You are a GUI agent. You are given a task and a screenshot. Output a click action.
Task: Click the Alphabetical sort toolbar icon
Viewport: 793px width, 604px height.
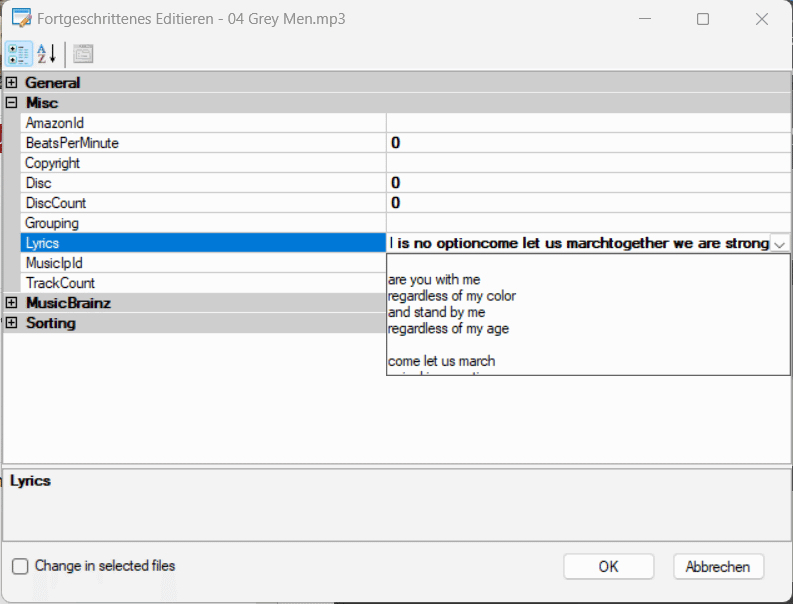coord(47,53)
